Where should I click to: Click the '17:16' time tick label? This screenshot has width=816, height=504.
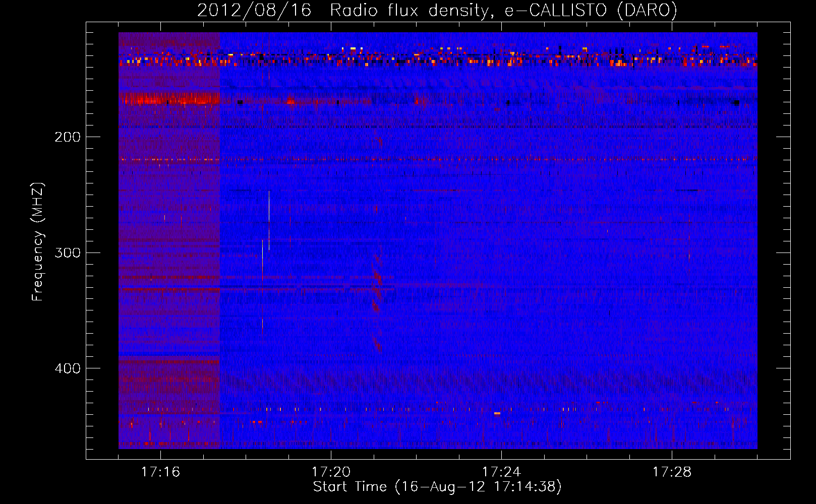160,472
